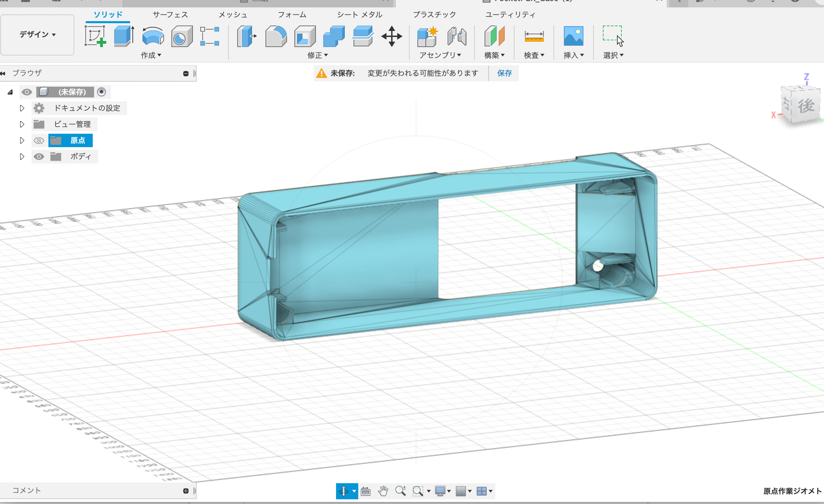Select the Offset Face tool
This screenshot has width=824, height=504.
[363, 36]
